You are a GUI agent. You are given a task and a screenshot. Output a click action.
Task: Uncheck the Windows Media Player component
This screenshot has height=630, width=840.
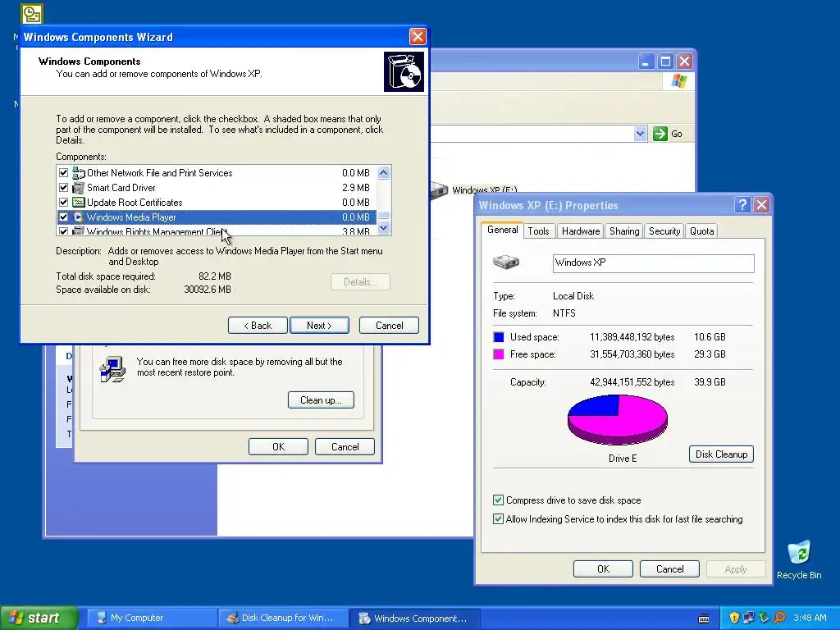[64, 217]
